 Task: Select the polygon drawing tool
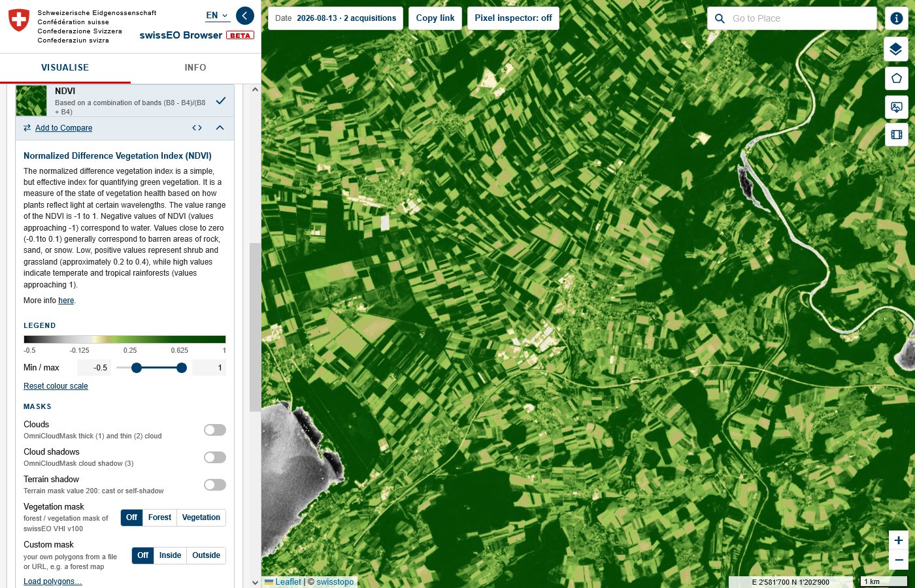coord(897,78)
